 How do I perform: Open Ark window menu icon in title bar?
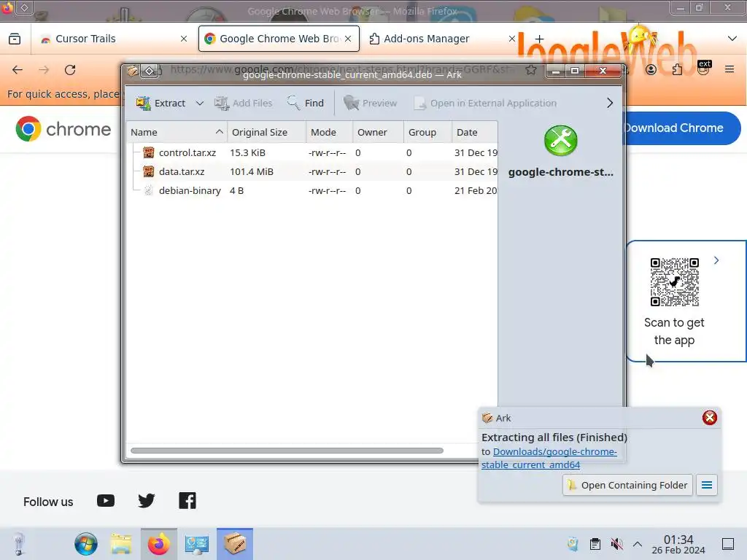pyautogui.click(x=133, y=71)
